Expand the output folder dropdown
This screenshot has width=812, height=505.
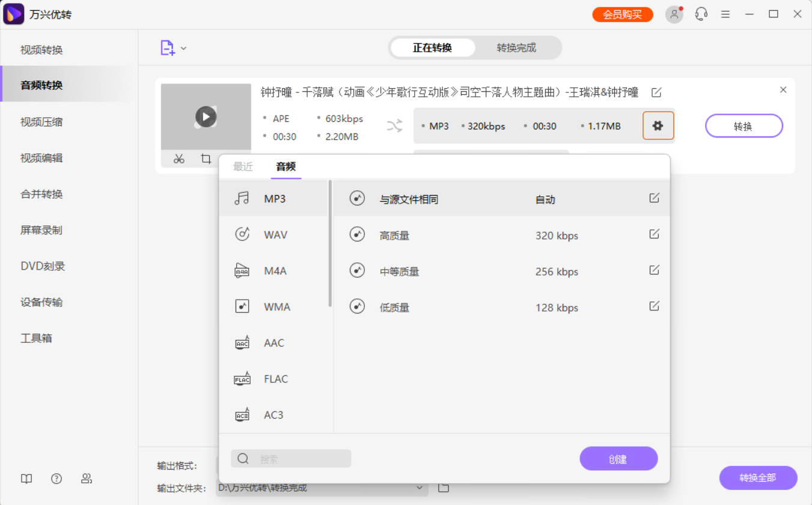pyautogui.click(x=420, y=488)
